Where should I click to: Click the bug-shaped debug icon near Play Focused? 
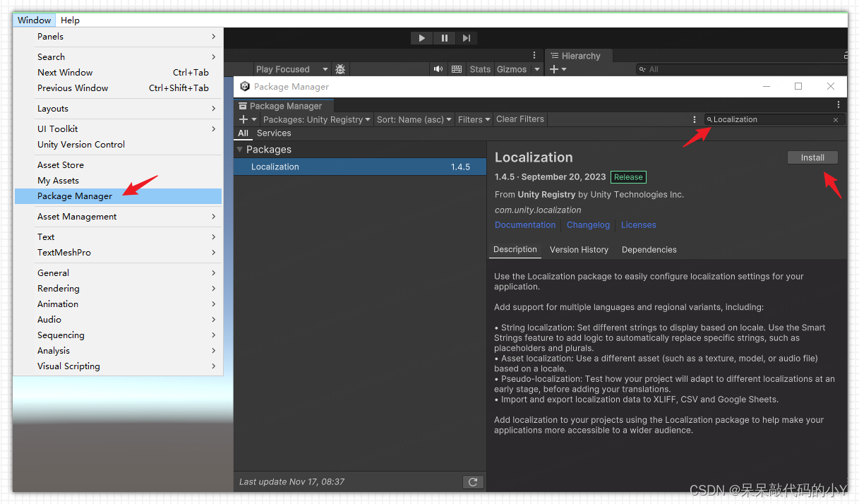coord(340,69)
